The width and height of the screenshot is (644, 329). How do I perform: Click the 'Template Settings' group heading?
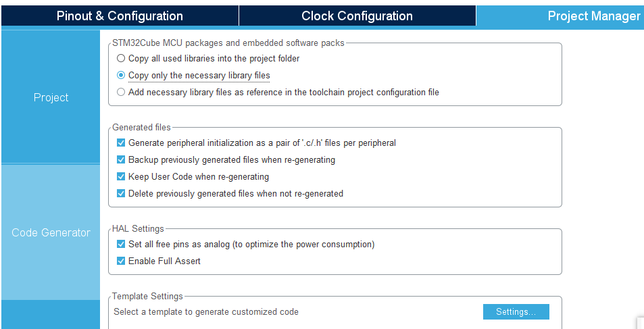(x=147, y=296)
